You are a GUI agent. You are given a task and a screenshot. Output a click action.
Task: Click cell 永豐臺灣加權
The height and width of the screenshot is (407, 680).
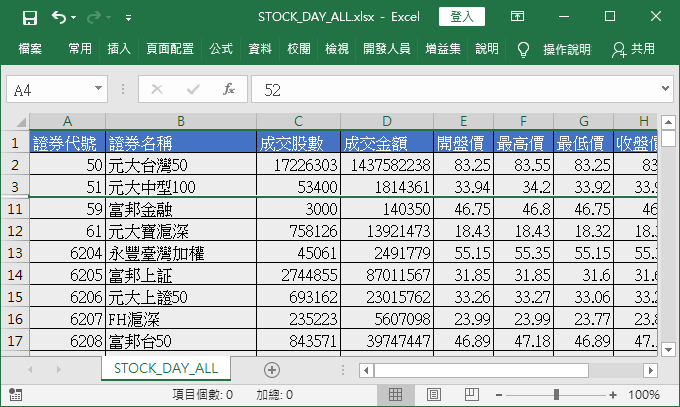(181, 253)
